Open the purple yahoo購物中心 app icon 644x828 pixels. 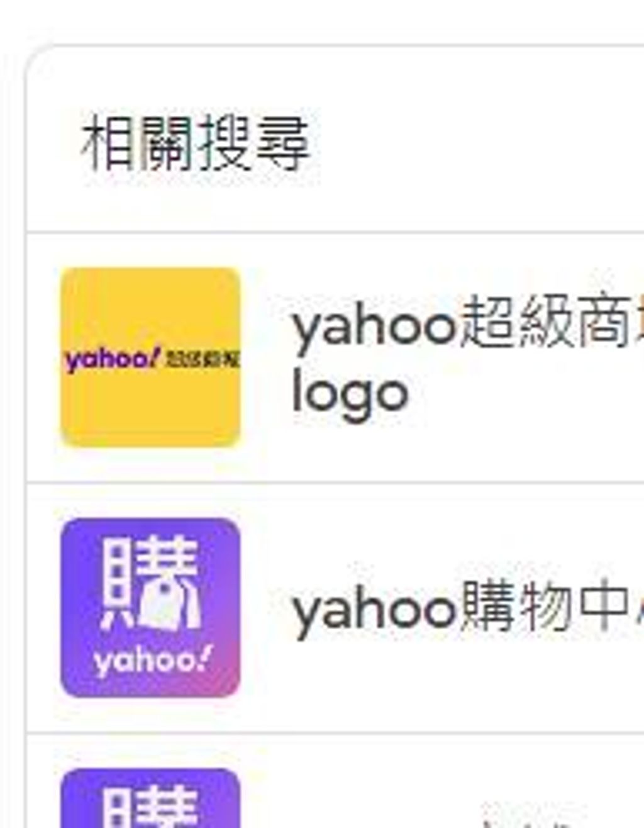point(150,608)
